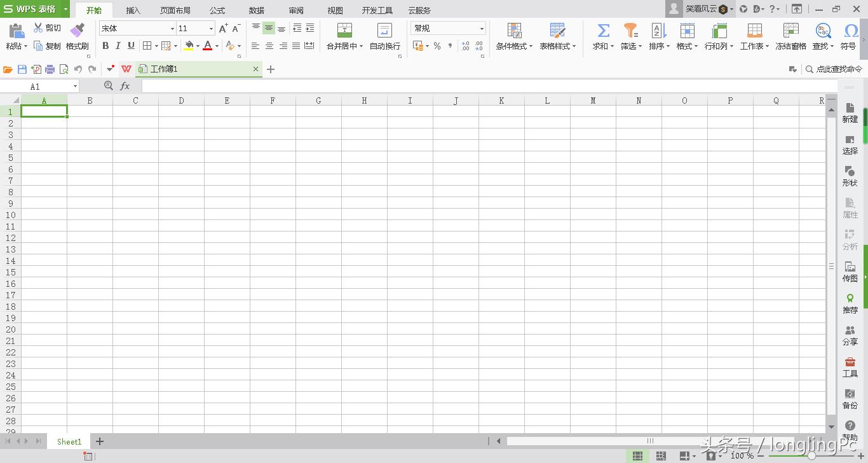This screenshot has width=868, height=463.
Task: Expand the font color dropdown arrow
Action: [x=217, y=46]
